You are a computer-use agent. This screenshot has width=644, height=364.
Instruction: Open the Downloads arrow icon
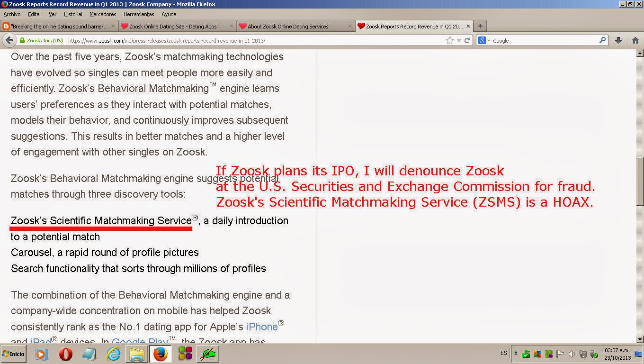coord(618,41)
